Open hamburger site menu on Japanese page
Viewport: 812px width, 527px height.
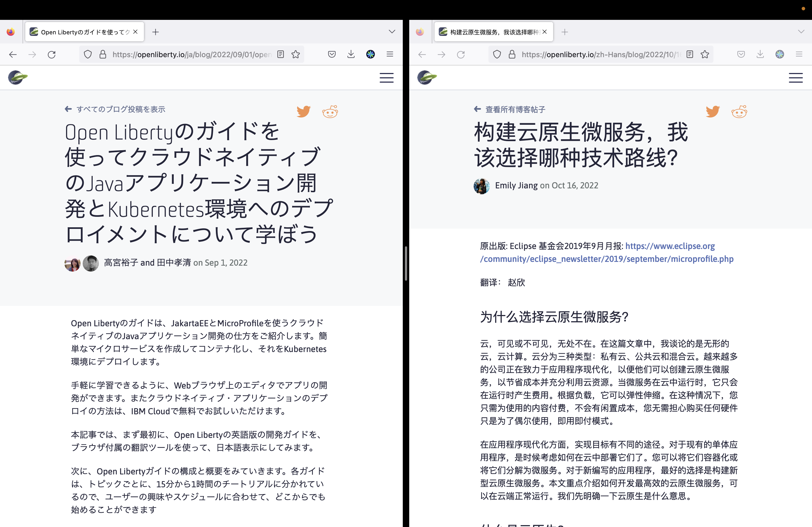click(387, 78)
